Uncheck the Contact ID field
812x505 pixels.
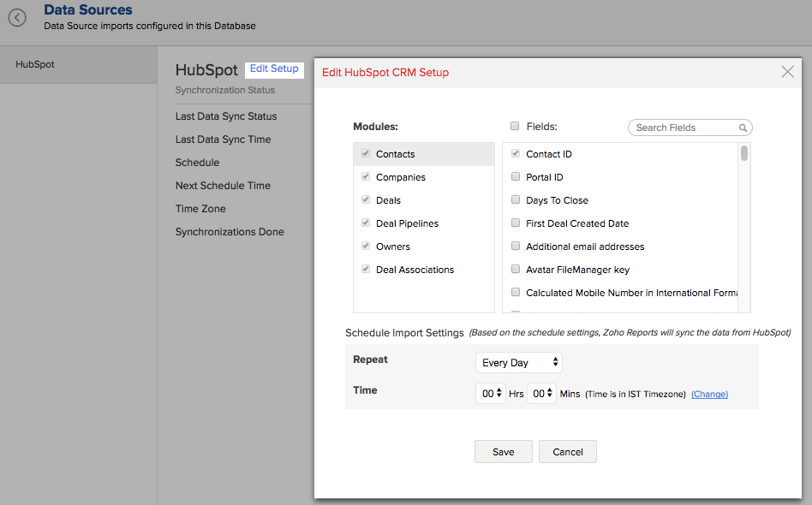point(516,153)
